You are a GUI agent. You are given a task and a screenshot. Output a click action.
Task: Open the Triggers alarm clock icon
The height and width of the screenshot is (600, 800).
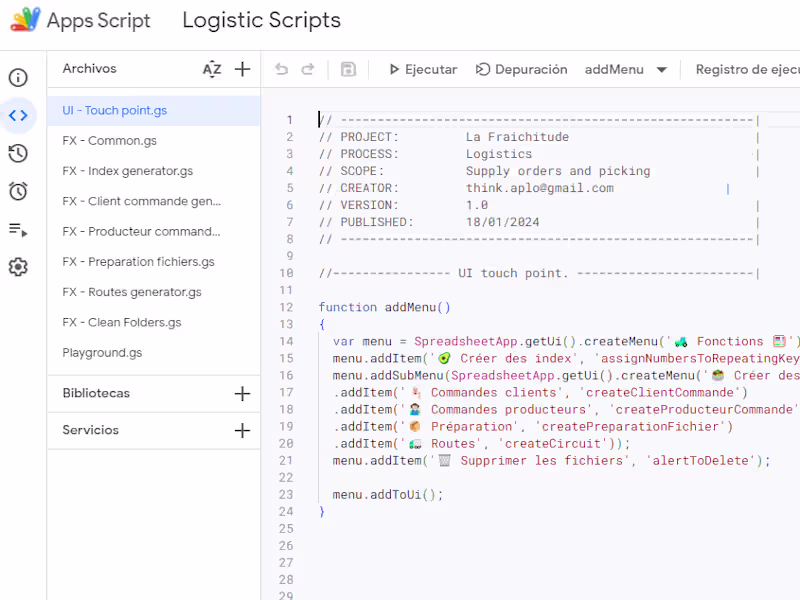(18, 191)
